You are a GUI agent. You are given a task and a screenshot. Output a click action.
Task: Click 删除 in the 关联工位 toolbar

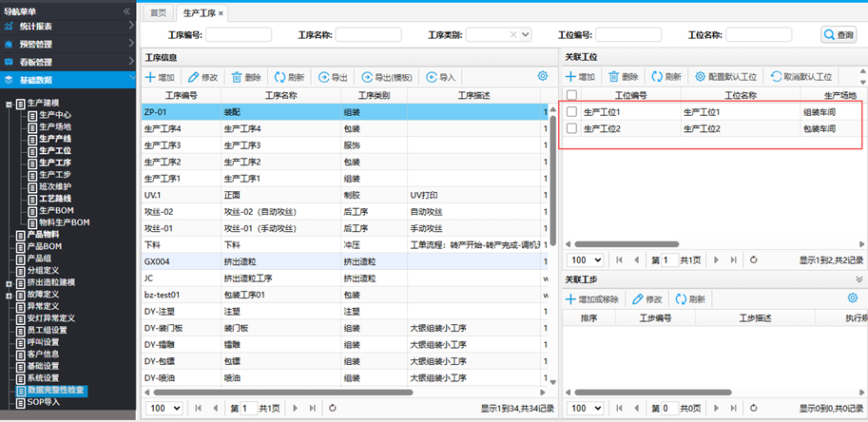624,77
